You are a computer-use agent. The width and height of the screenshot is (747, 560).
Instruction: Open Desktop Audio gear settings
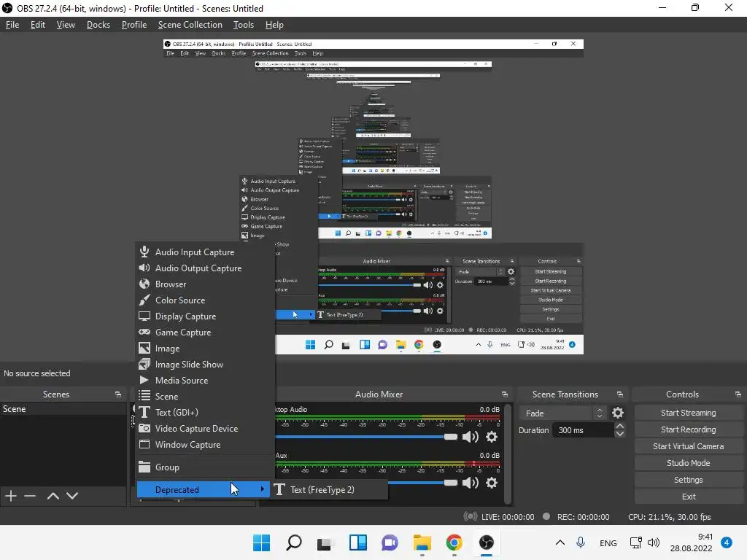(x=492, y=437)
